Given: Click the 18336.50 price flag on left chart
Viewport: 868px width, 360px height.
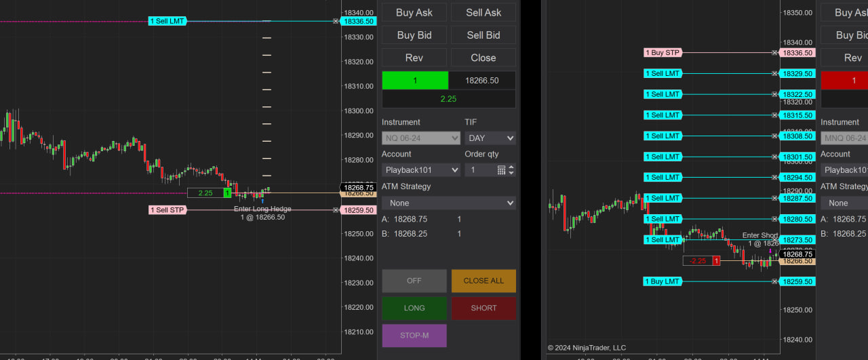Looking at the screenshot, I should tap(359, 21).
